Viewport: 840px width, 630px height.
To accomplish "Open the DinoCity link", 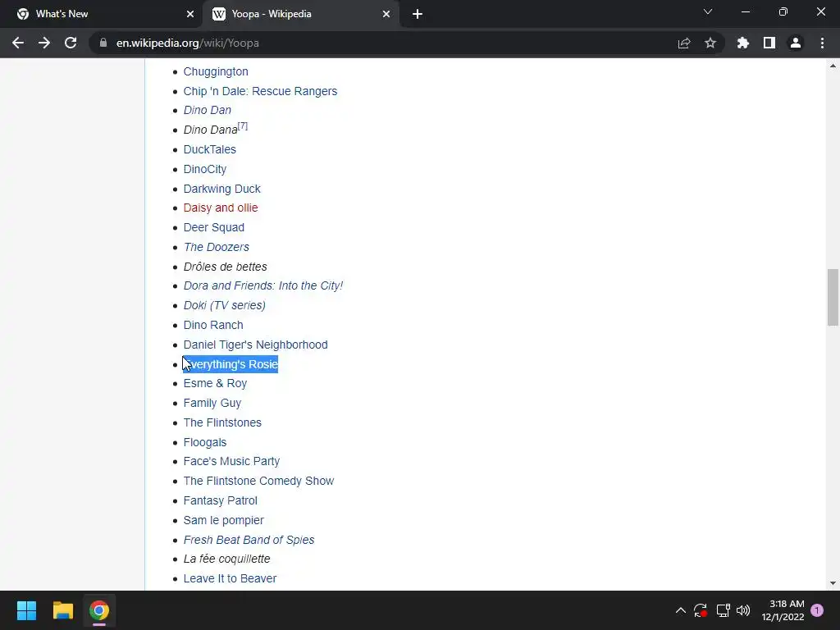I will point(204,169).
